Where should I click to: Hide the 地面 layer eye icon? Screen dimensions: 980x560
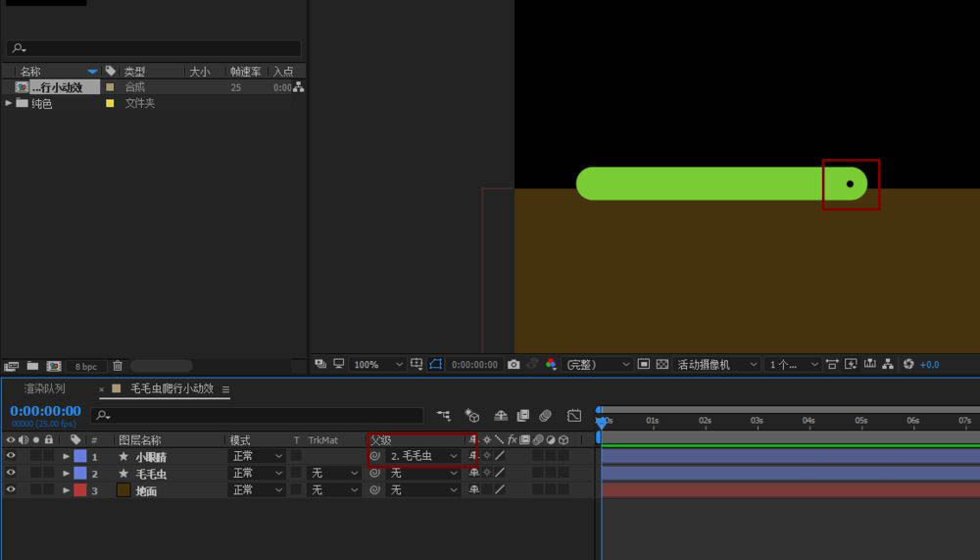11,489
